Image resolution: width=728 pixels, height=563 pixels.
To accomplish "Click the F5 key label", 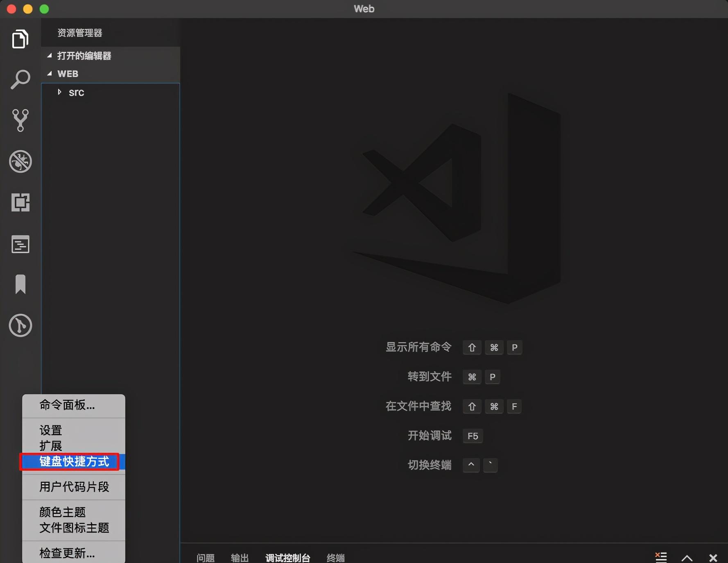I will coord(473,436).
